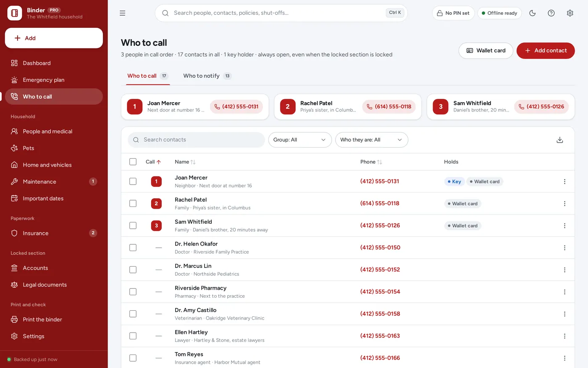Viewport: 588px width, 368px height.
Task: Click the Offline ready status pill
Action: tap(500, 13)
